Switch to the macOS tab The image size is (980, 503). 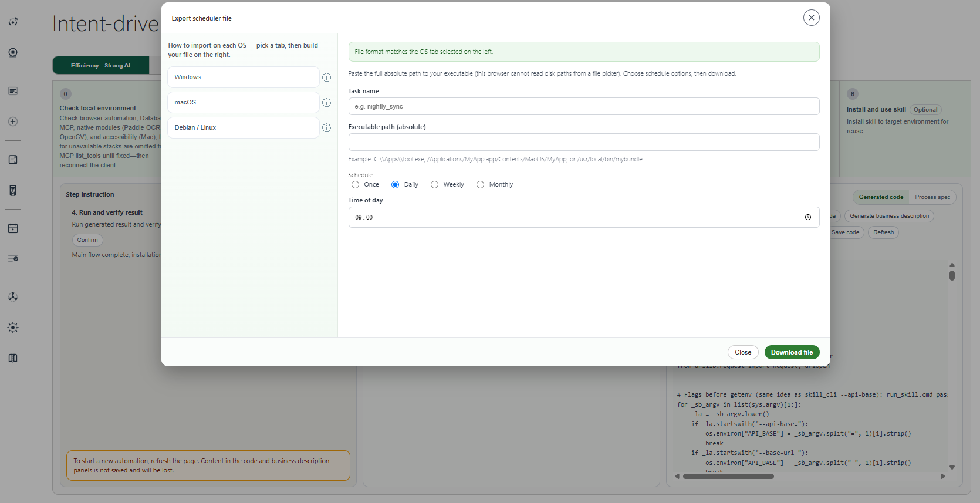point(244,102)
